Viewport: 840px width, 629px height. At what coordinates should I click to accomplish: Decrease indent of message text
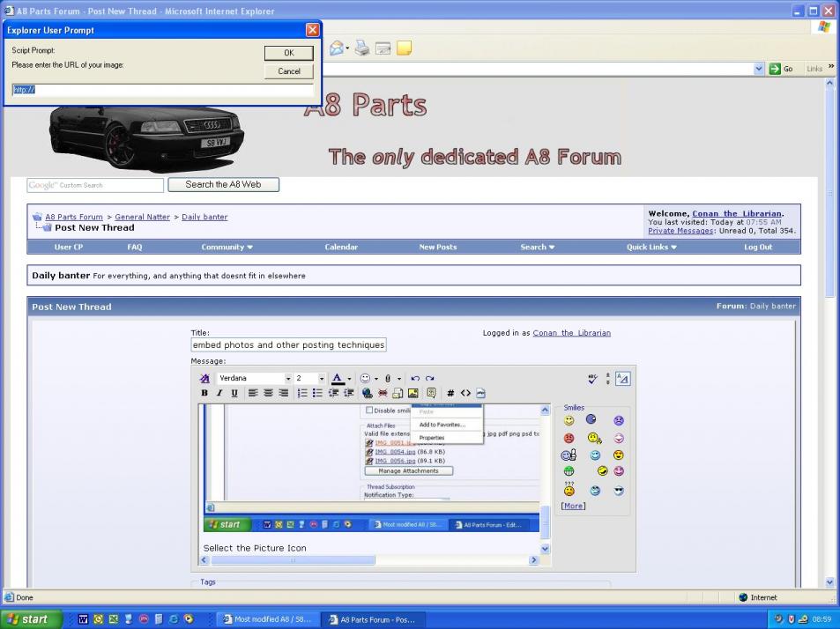tap(333, 393)
